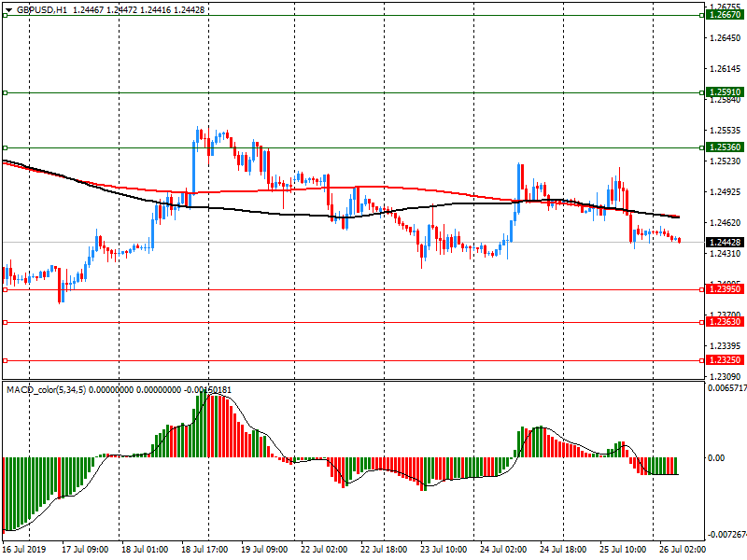Image resolution: width=747 pixels, height=560 pixels.
Task: Select the 1.26670 green level price label
Action: pos(725,15)
